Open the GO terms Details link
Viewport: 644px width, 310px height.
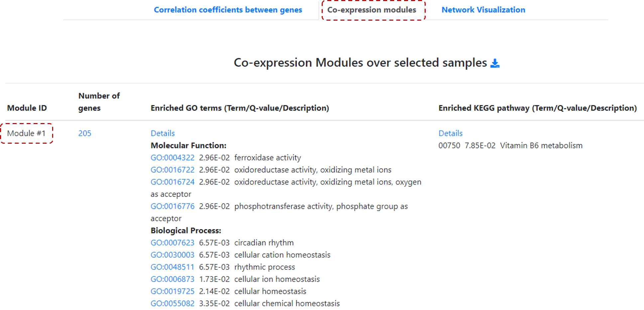pos(162,133)
